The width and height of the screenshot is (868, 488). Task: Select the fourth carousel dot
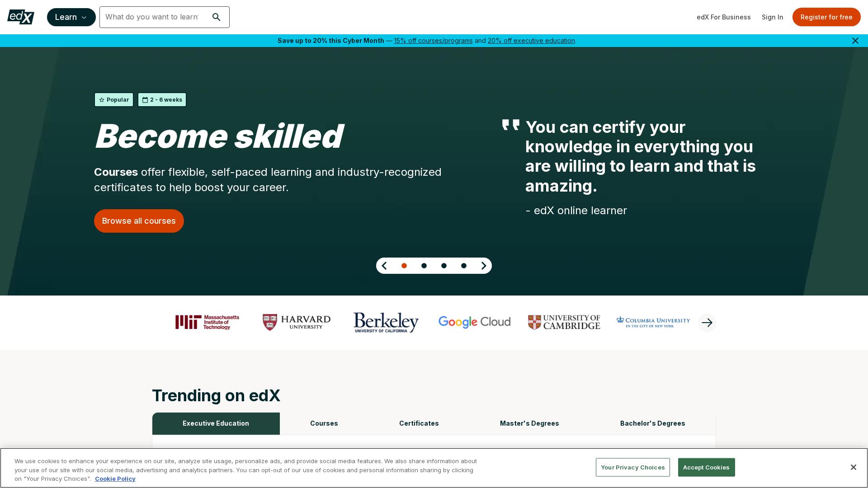(464, 266)
